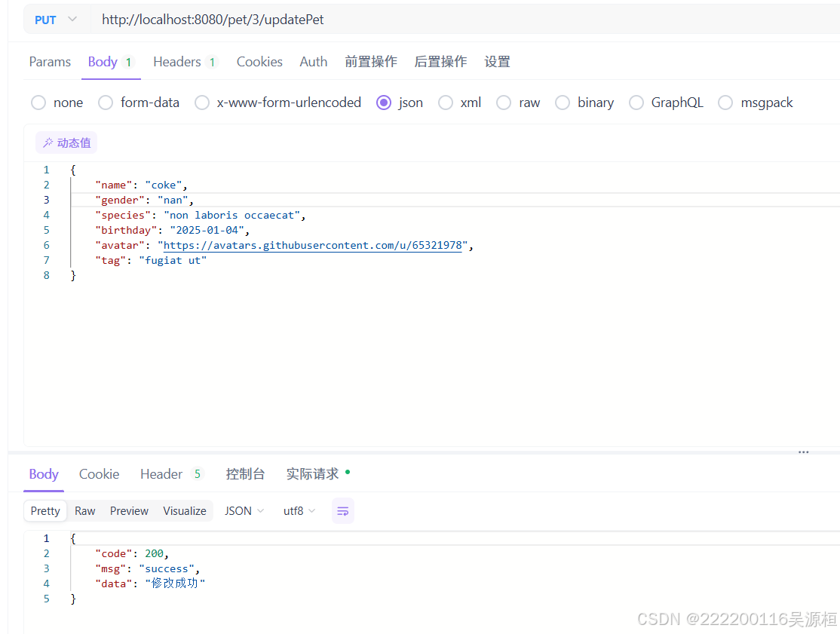The image size is (840, 634).
Task: Open the request Headers tab
Action: (185, 62)
